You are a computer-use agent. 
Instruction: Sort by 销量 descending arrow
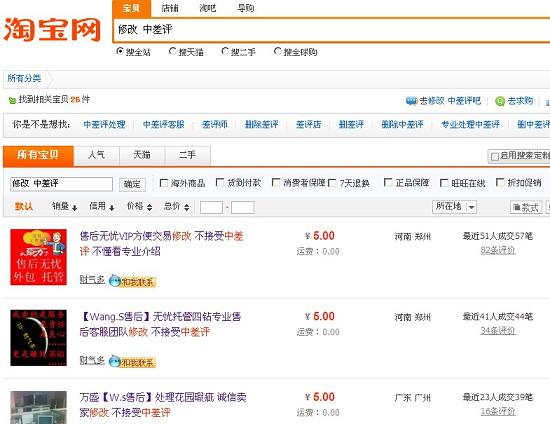point(74,208)
